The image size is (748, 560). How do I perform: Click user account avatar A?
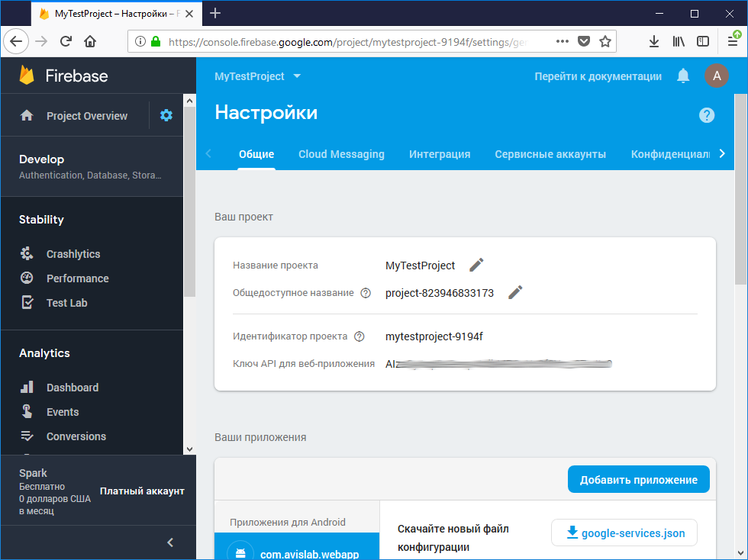click(x=716, y=76)
